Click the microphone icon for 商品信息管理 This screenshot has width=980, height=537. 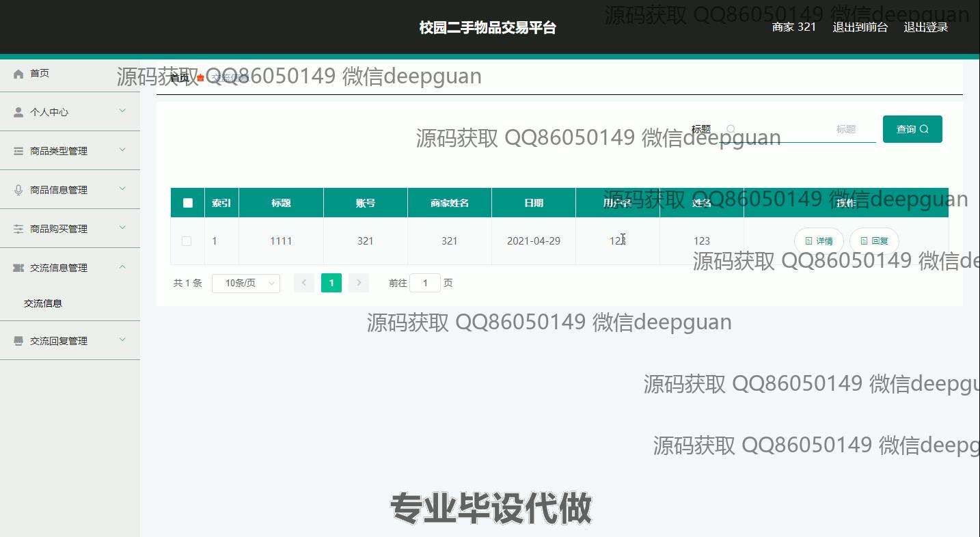click(18, 190)
